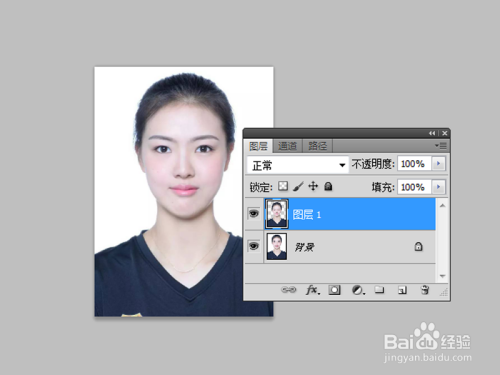Open the 不透明度 opacity slider arrow
500x375 pixels.
pos(439,163)
